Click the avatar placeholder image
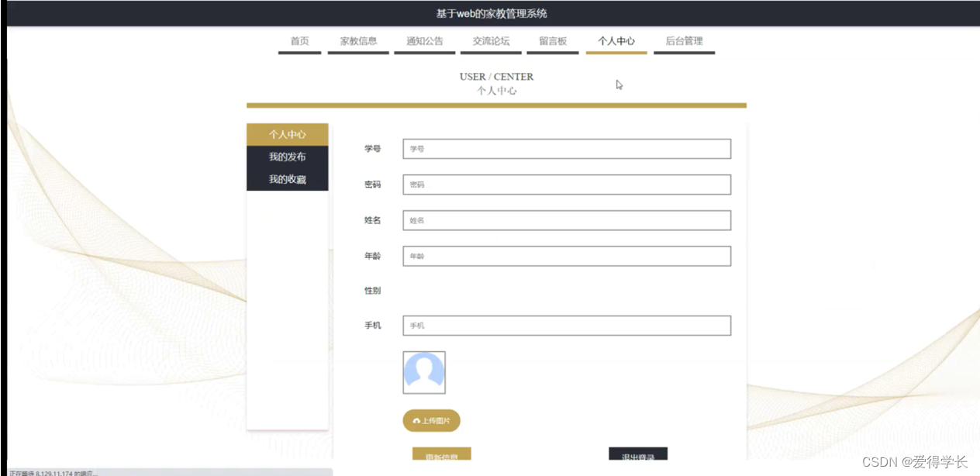The width and height of the screenshot is (980, 476). pos(424,373)
